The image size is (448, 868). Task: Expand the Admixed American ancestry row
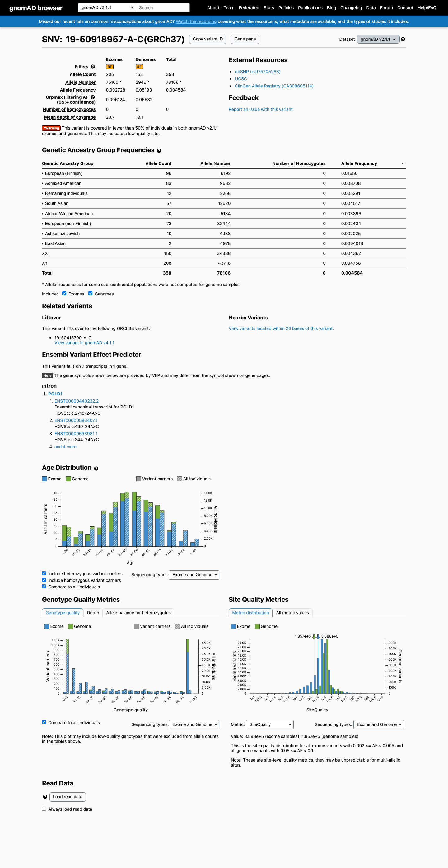62,184
